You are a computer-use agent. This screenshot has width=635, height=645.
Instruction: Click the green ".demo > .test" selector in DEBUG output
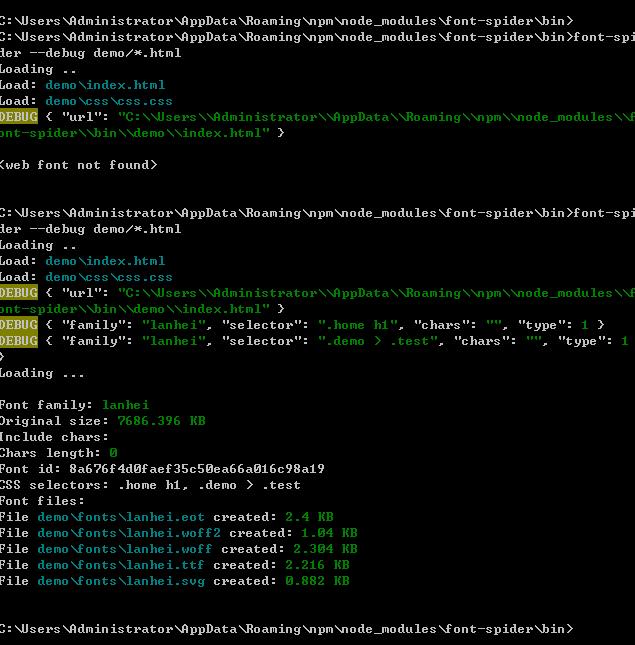point(378,341)
